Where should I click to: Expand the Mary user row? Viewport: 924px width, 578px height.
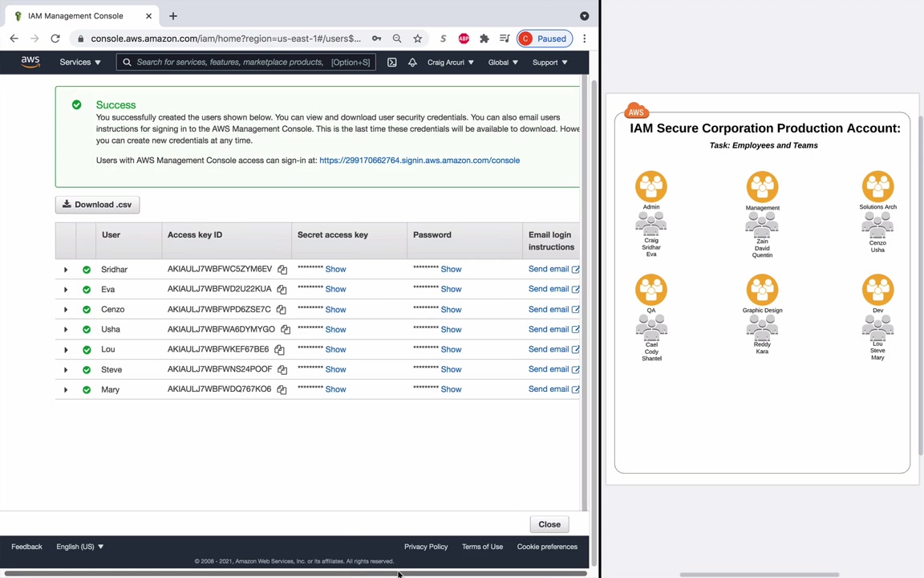[x=66, y=390]
